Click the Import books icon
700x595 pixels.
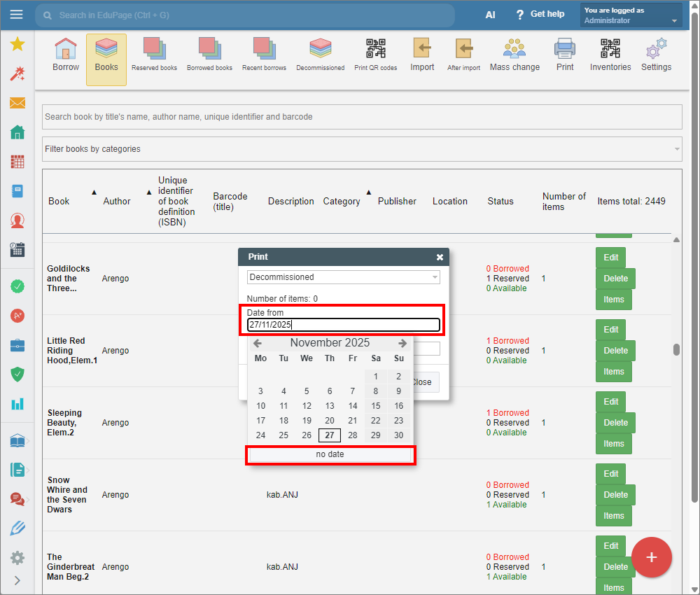pos(422,55)
